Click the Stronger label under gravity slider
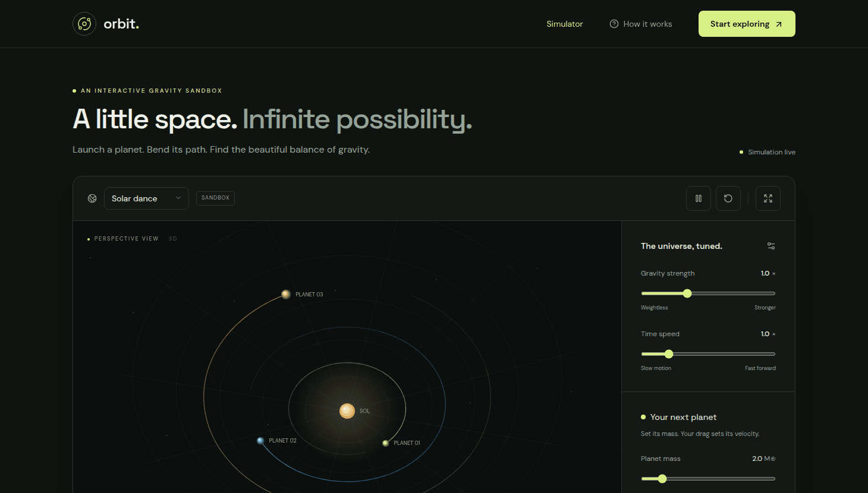The image size is (868, 493). tap(765, 308)
